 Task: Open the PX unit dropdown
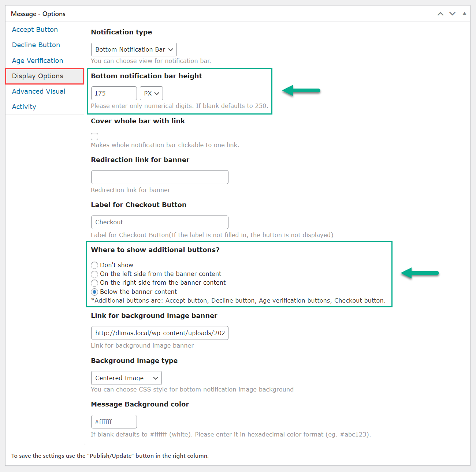coord(151,93)
